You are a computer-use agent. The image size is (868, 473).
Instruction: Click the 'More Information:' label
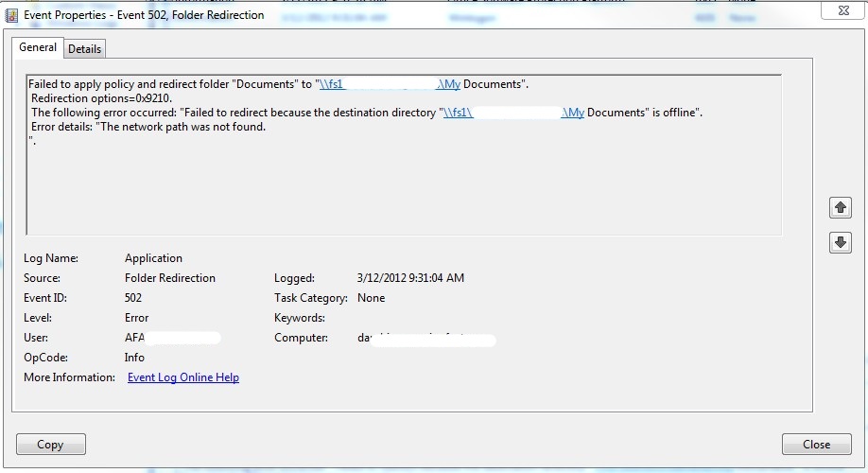click(69, 377)
